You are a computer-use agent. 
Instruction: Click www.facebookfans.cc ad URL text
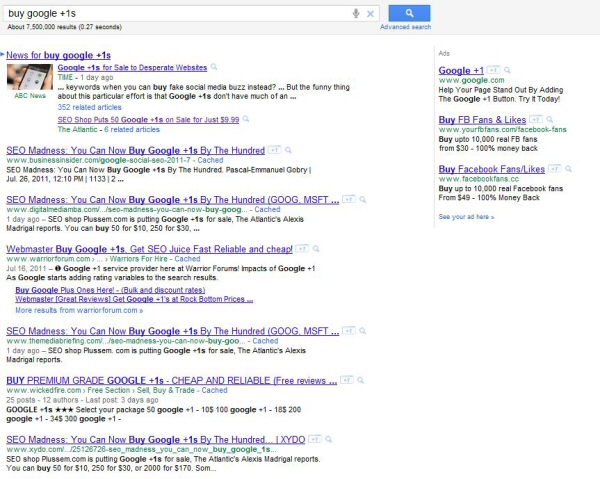(x=479, y=179)
